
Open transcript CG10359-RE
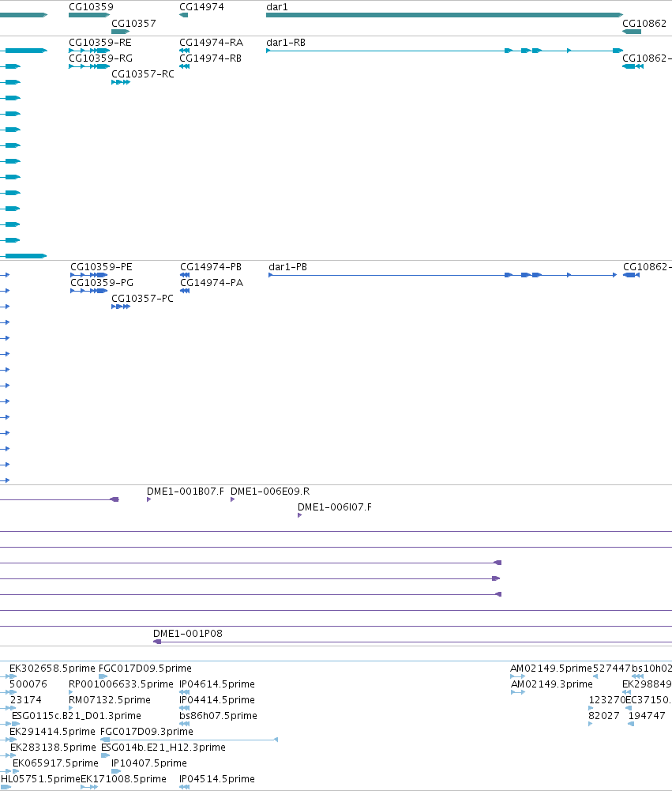coord(100,43)
